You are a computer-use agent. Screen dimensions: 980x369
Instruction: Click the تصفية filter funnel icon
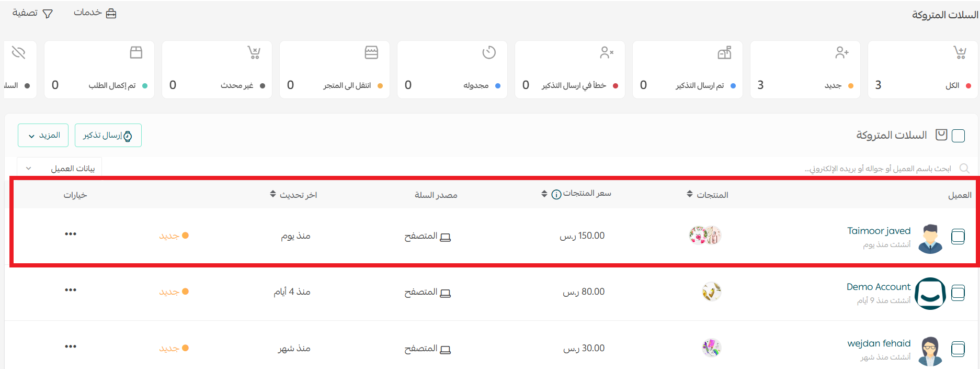48,14
